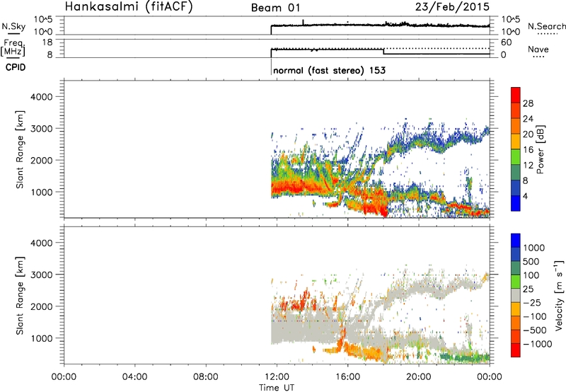Click the "N.Search" legend label
566x392 pixels.
pyautogui.click(x=546, y=26)
